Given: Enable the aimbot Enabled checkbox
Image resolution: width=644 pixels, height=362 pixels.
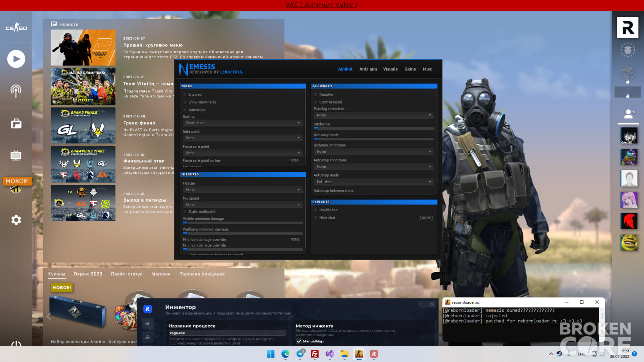Looking at the screenshot, I should pyautogui.click(x=185, y=94).
